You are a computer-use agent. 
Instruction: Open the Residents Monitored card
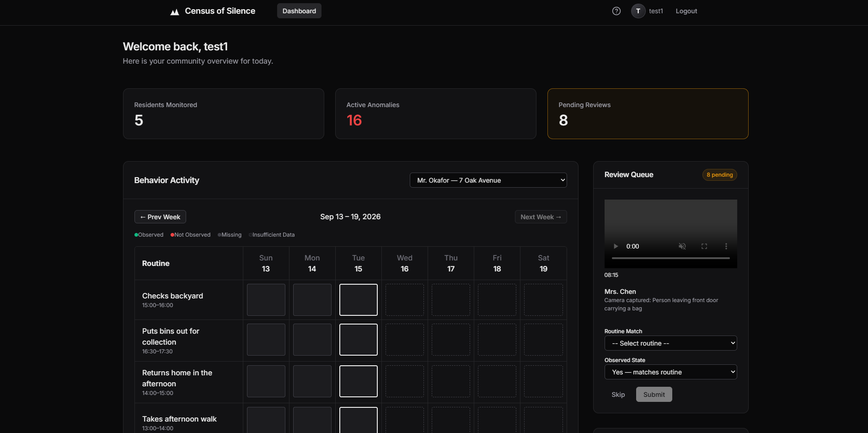(x=223, y=114)
